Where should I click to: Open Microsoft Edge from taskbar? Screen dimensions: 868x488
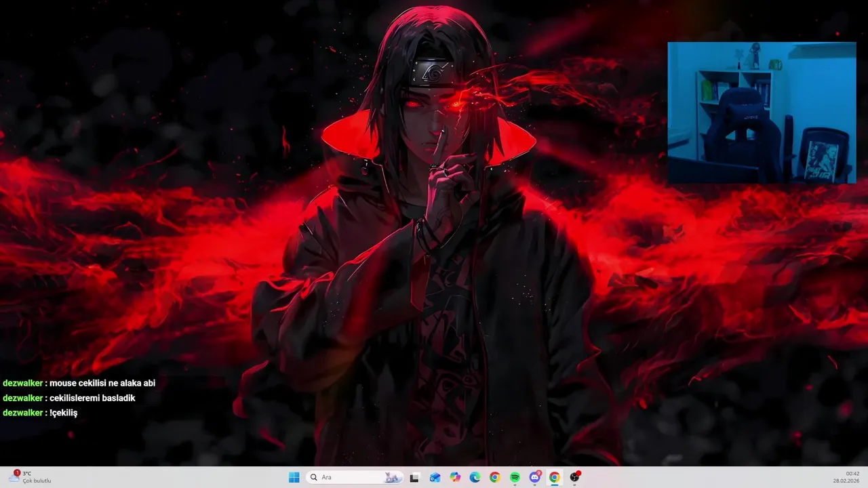pyautogui.click(x=475, y=477)
